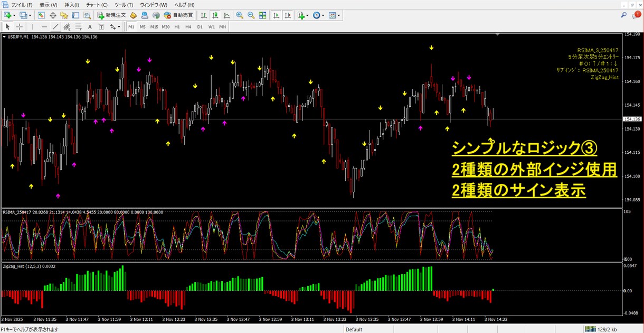This screenshot has height=333, width=644.
Task: Click the notification alert icon with badge
Action: [636, 15]
